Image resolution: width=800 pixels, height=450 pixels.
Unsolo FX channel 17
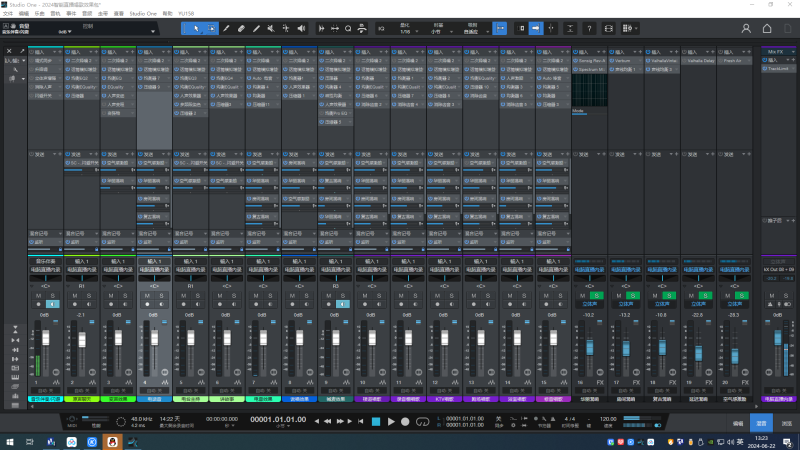pyautogui.click(x=633, y=295)
